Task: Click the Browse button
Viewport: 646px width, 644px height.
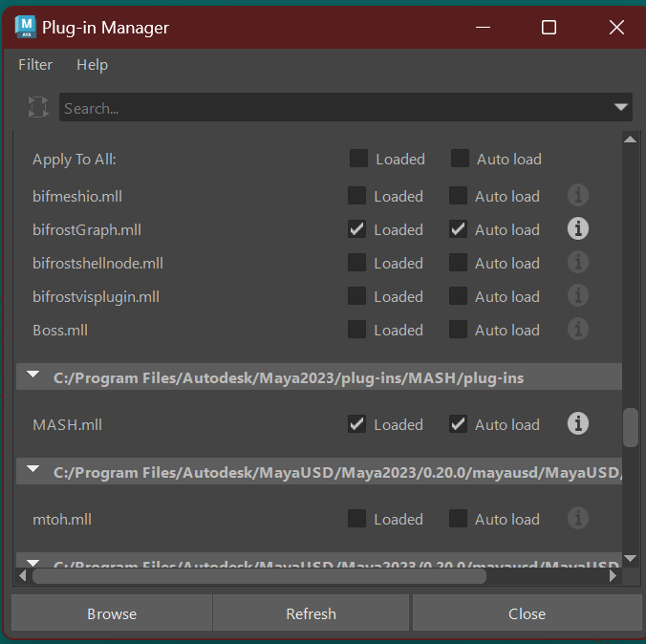Action: click(112, 613)
